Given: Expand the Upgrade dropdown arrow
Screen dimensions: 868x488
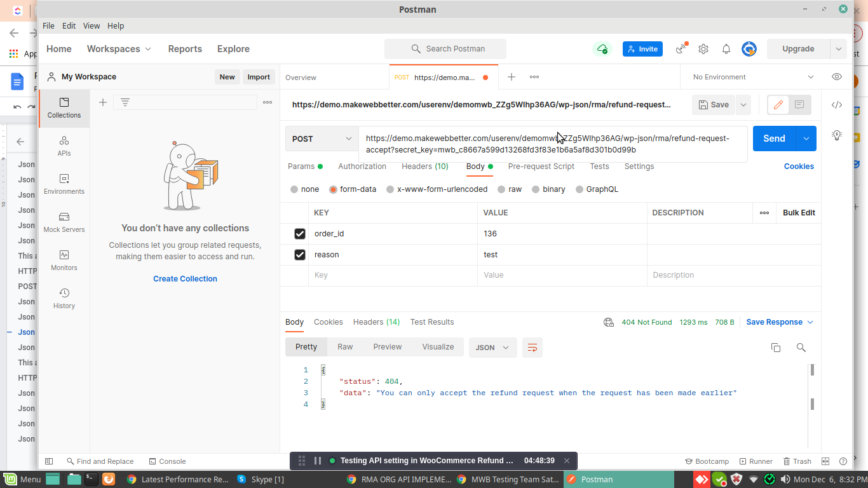Looking at the screenshot, I should tap(838, 49).
